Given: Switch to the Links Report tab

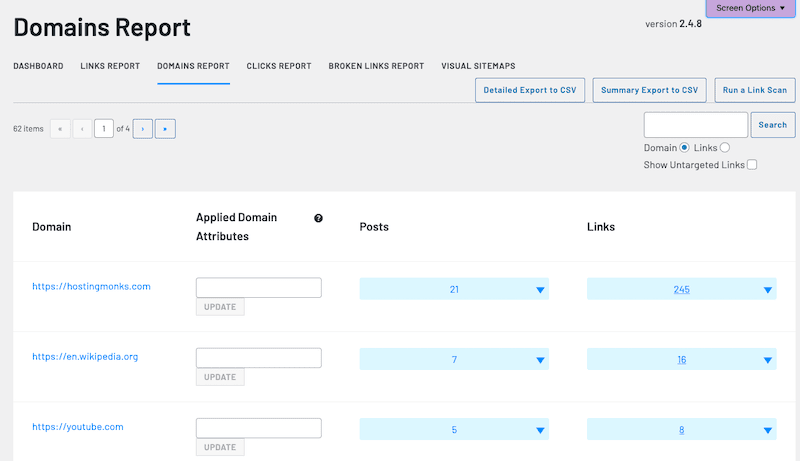Looking at the screenshot, I should pyautogui.click(x=110, y=66).
